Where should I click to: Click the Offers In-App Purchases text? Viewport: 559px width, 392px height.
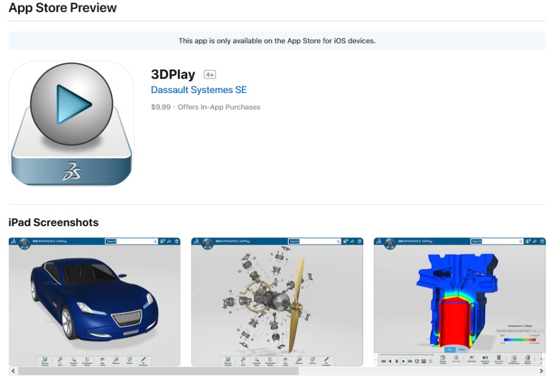click(x=219, y=107)
